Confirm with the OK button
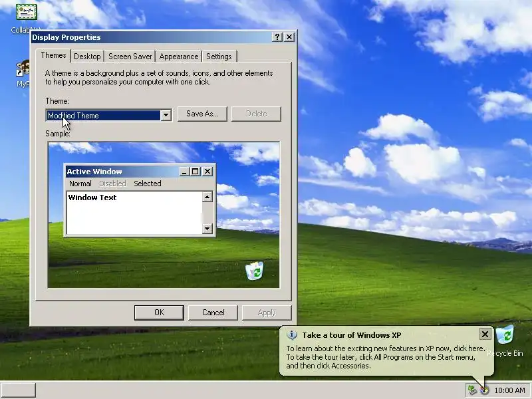This screenshot has height=399, width=532. [x=159, y=313]
